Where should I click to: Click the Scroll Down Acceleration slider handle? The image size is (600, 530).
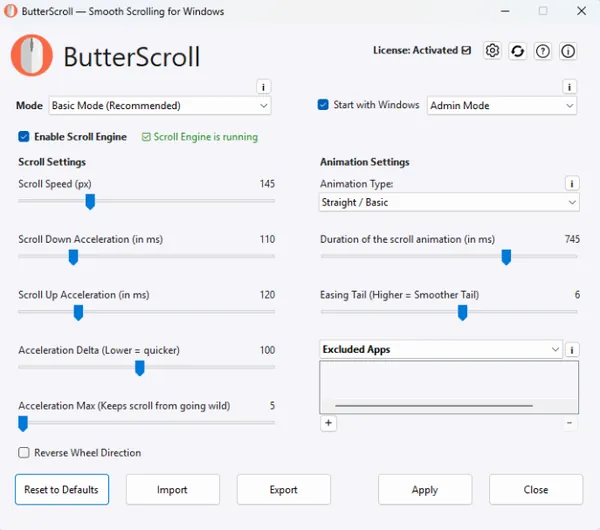point(73,257)
